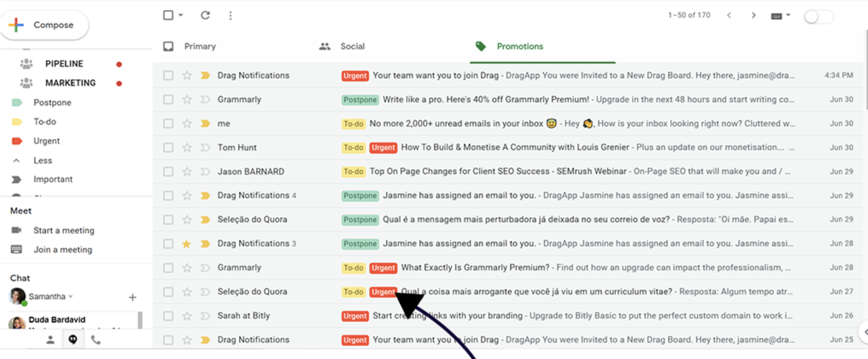Open the select-all checkbox dropdown arrow

click(x=181, y=15)
